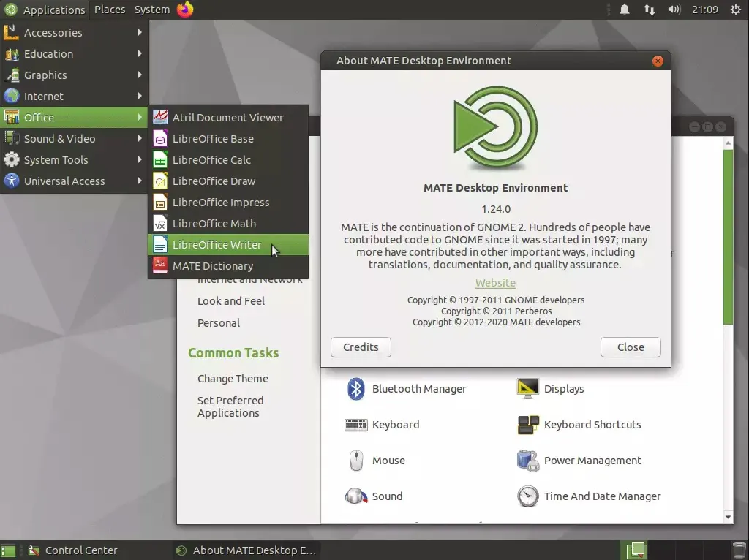The width and height of the screenshot is (749, 560).
Task: Click the 21:09 clock in the panel
Action: [705, 10]
